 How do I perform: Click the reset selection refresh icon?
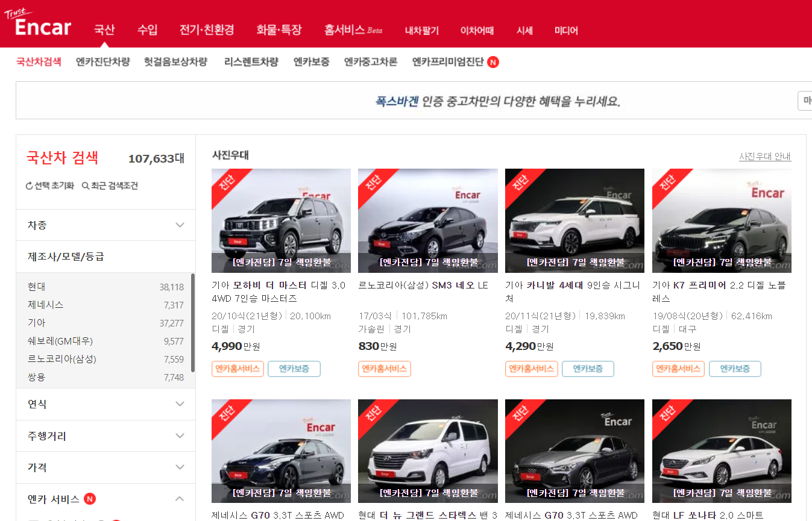tap(29, 186)
